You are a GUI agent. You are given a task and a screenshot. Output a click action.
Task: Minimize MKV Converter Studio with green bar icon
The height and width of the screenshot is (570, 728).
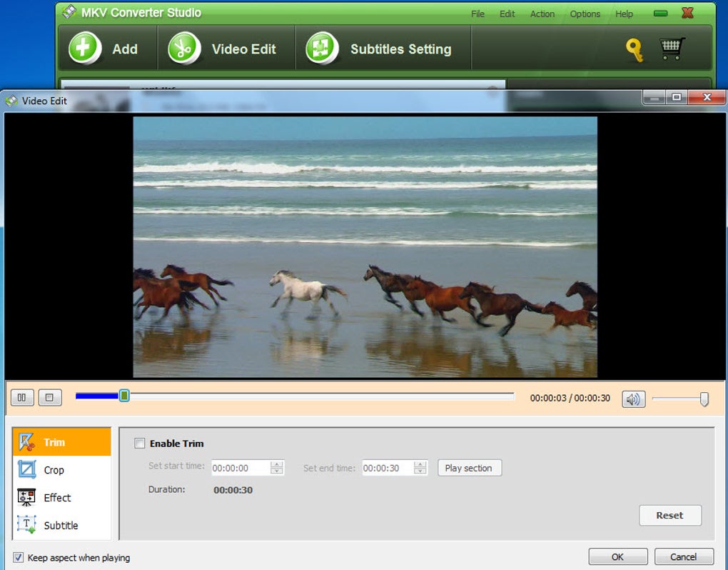pos(660,14)
